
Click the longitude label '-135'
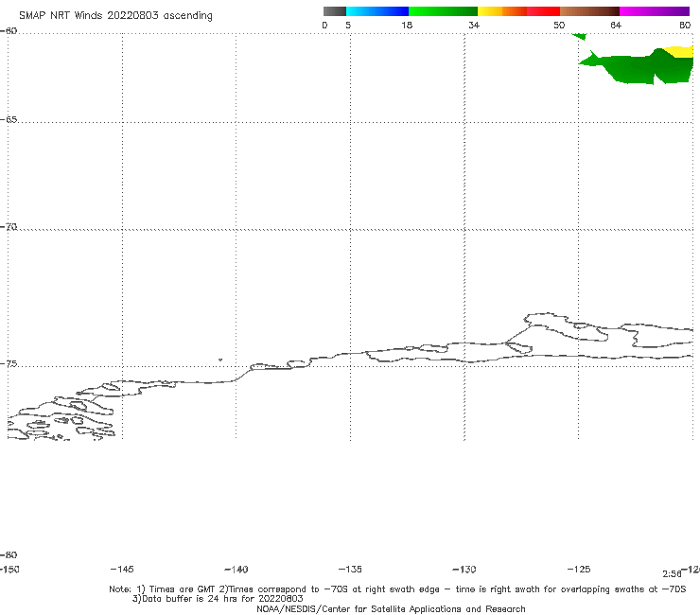pos(350,569)
